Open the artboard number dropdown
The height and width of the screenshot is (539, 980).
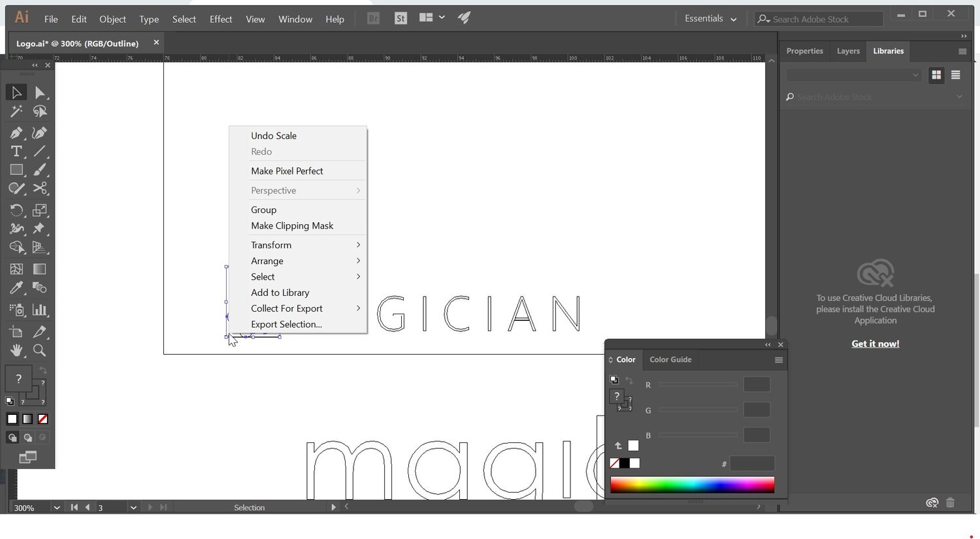(x=133, y=508)
